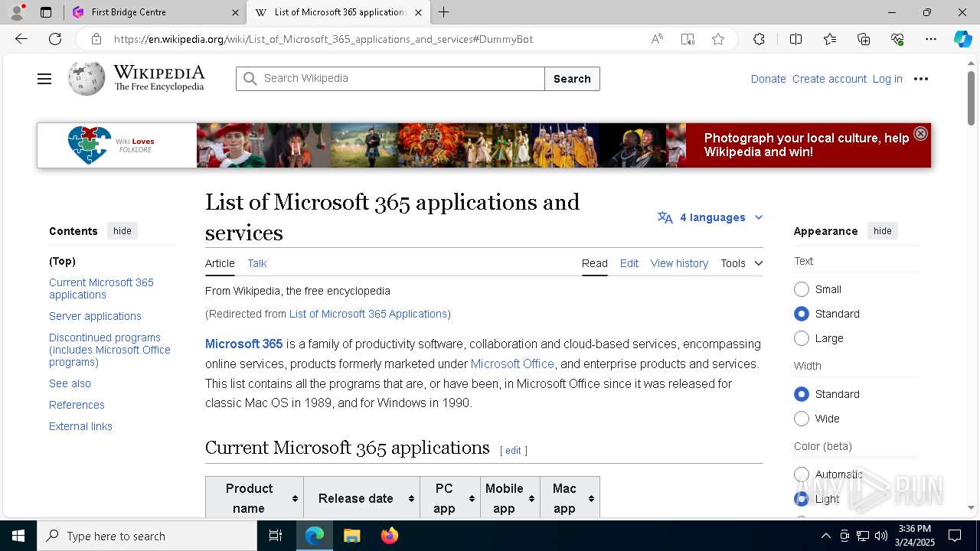Click Create account link

pos(829,79)
